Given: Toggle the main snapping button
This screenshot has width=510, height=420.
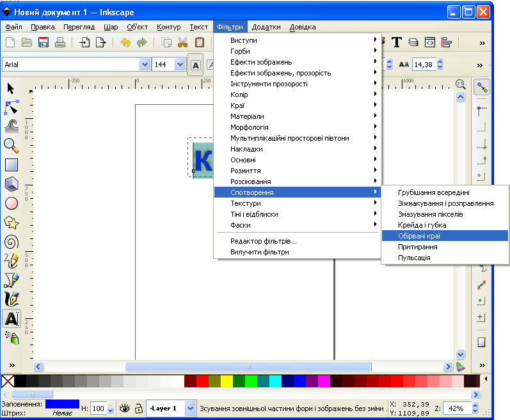Looking at the screenshot, I should tap(482, 87).
